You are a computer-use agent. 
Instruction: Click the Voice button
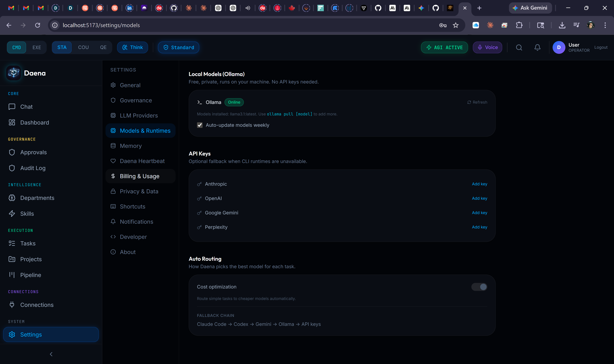click(x=487, y=47)
